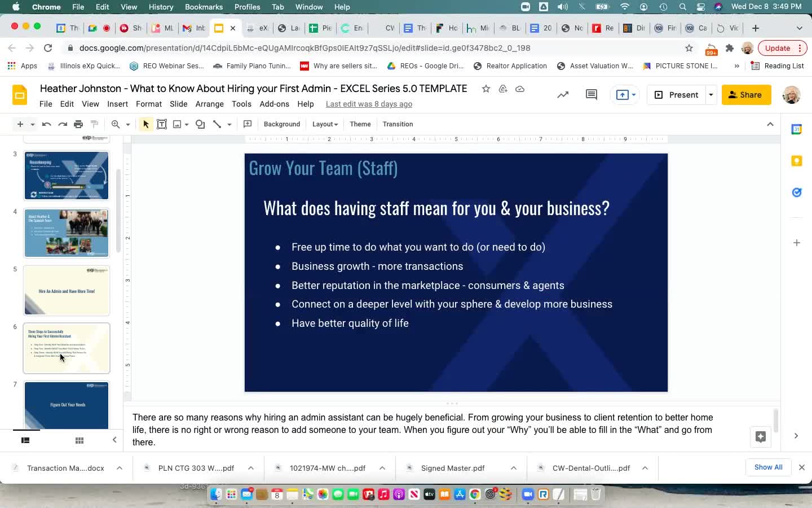Open the 'Last edit was 8 days ago' link
812x508 pixels.
point(369,104)
